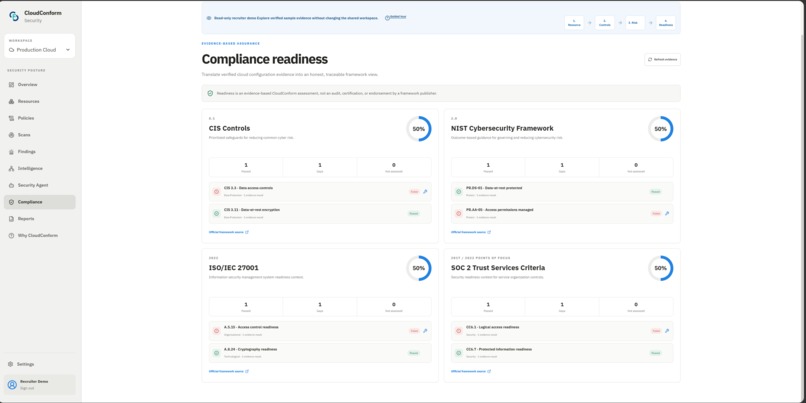Click the Overview dashboard icon
This screenshot has height=403, width=806.
pyautogui.click(x=11, y=84)
